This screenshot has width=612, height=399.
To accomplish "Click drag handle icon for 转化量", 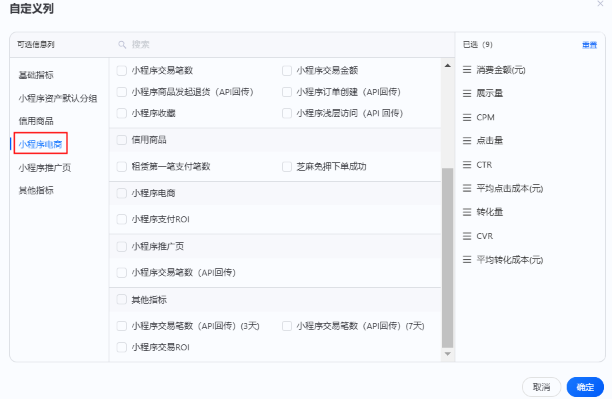I will click(x=467, y=212).
